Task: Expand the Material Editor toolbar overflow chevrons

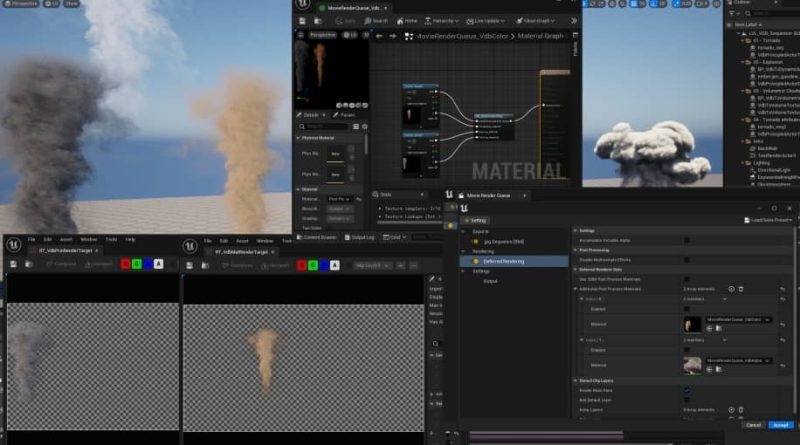Action: [574, 21]
